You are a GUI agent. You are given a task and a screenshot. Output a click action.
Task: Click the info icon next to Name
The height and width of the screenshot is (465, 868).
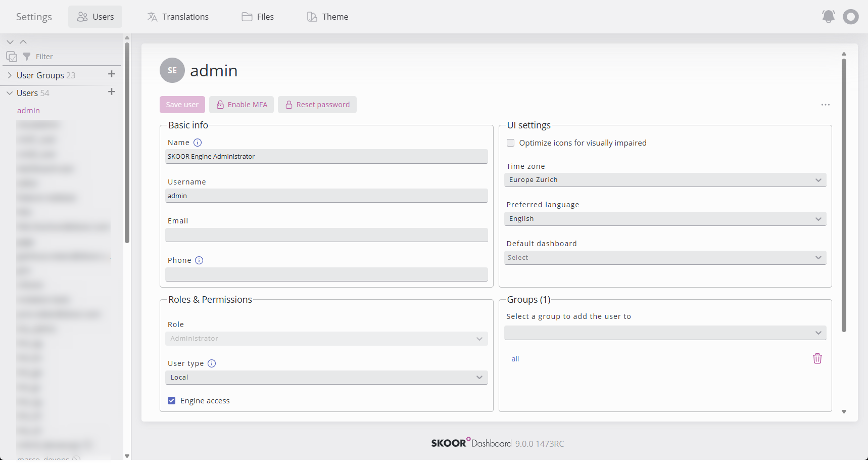coord(198,143)
